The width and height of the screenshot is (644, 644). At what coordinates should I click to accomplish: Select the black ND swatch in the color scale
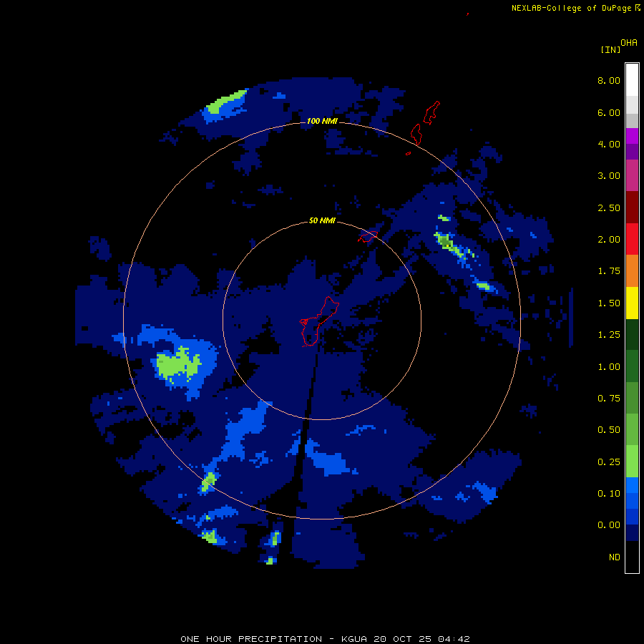pyautogui.click(x=632, y=557)
